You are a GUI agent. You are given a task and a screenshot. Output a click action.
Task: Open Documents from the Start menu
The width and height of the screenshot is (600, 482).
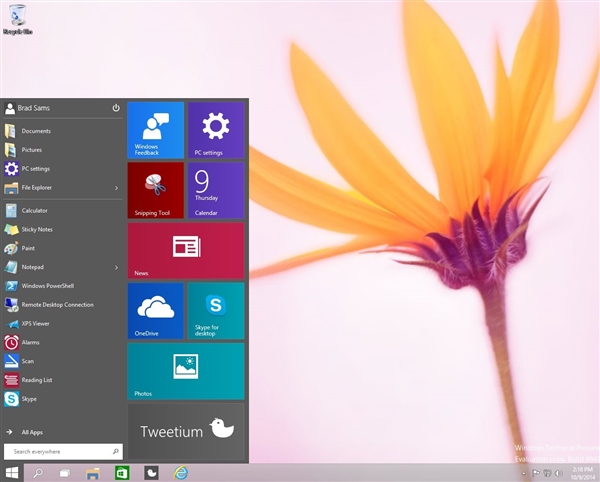35,131
